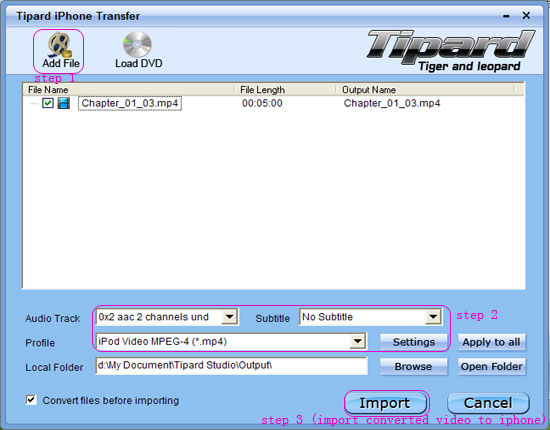Click the Local Folder path field

point(231,366)
